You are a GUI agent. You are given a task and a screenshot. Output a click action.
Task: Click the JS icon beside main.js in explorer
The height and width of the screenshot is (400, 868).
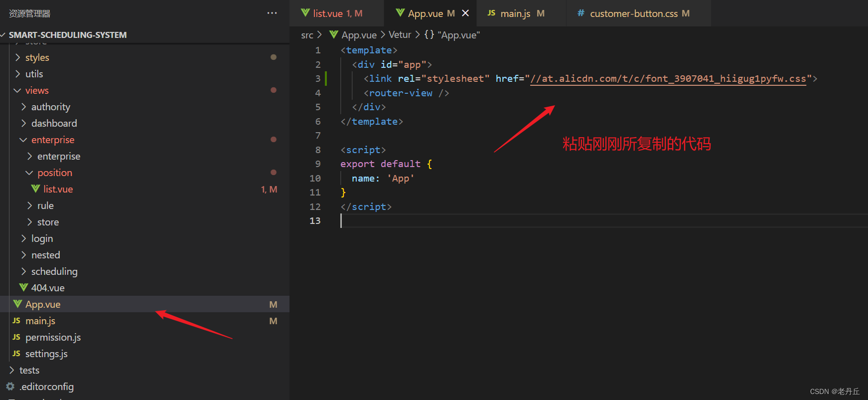16,321
